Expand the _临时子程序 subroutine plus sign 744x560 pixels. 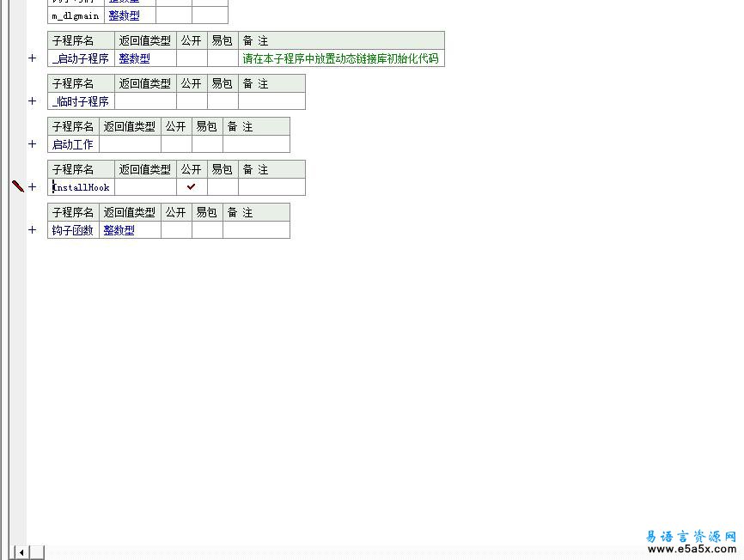pyautogui.click(x=33, y=101)
